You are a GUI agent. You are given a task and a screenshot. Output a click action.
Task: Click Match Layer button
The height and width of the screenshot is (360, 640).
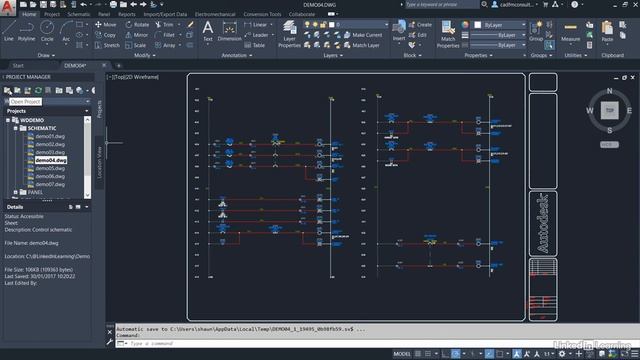(x=362, y=45)
